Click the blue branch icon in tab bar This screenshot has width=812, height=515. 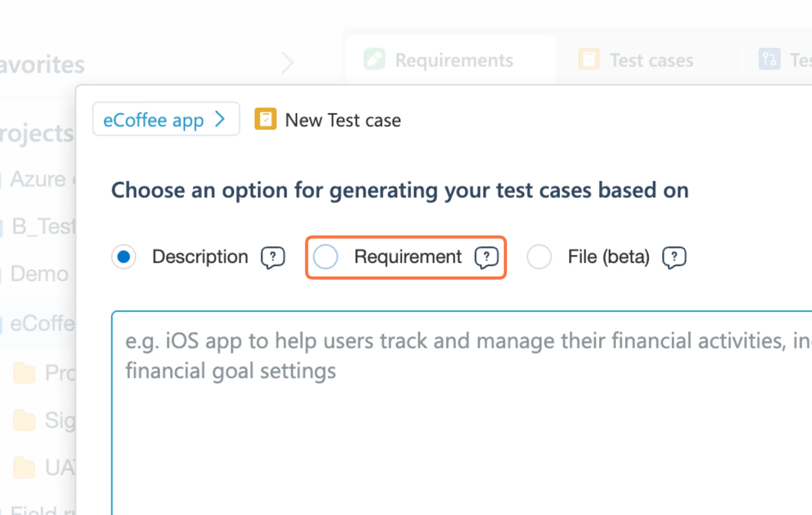tap(769, 59)
